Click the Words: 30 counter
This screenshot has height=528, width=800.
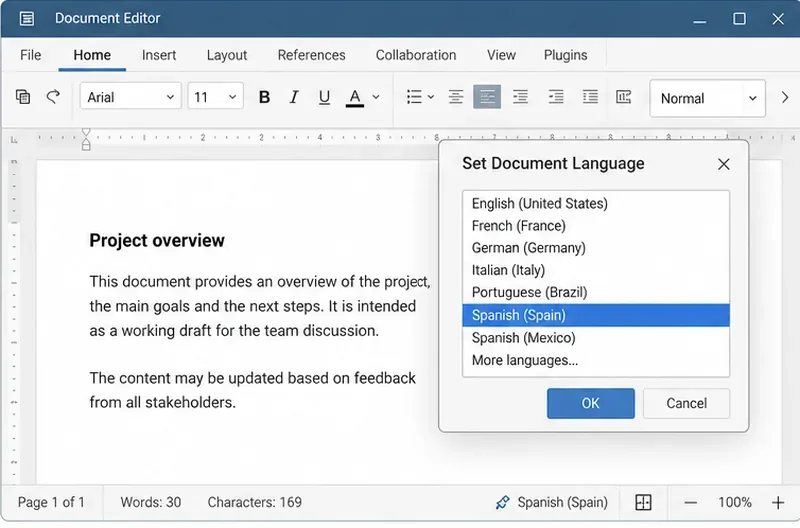[151, 502]
